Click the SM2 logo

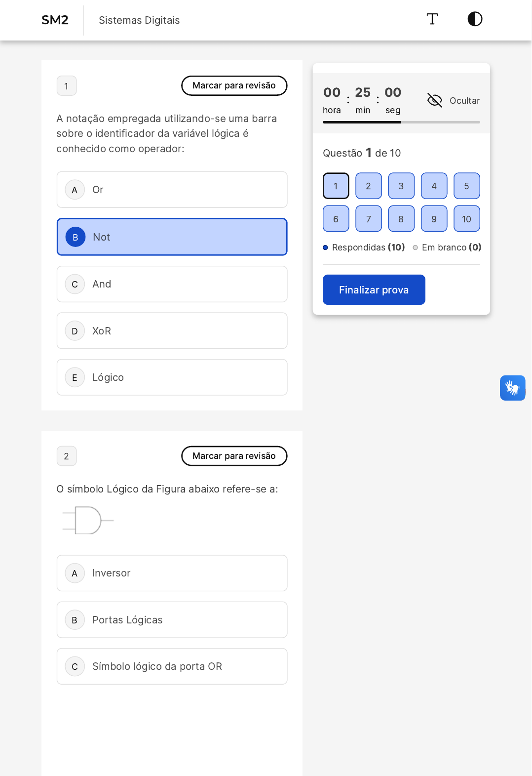(55, 20)
